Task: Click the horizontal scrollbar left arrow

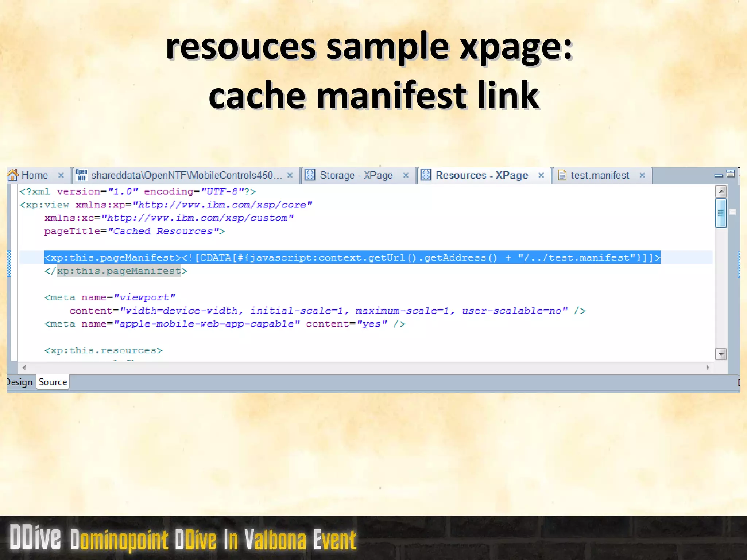Action: click(x=24, y=367)
